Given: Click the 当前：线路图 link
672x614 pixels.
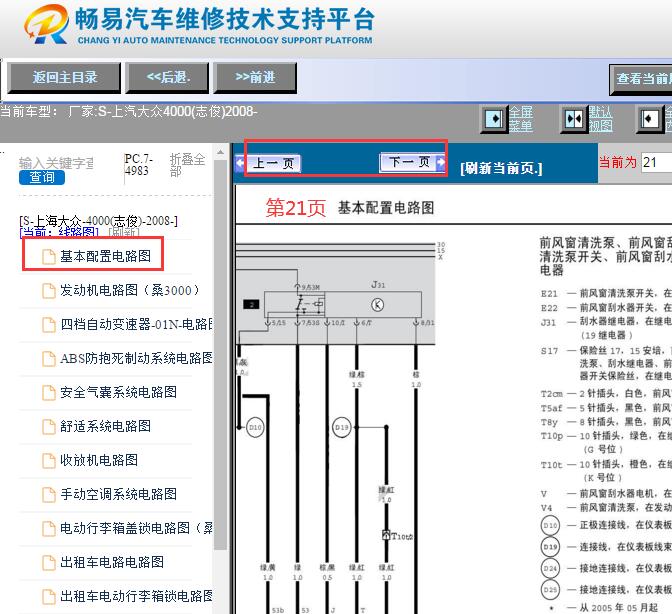Looking at the screenshot, I should (x=59, y=232).
